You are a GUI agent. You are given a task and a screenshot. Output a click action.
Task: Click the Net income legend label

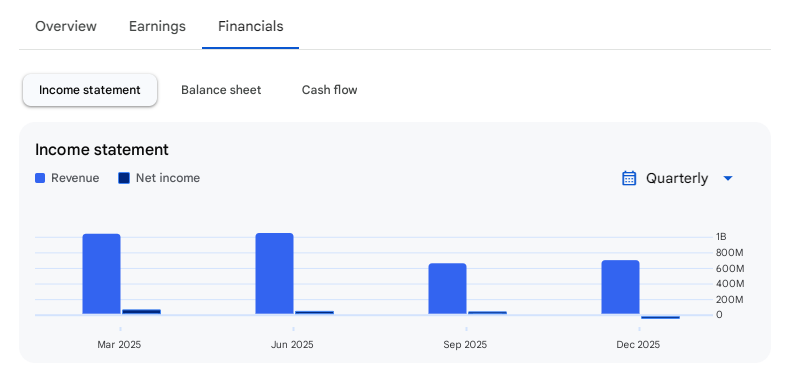[167, 178]
